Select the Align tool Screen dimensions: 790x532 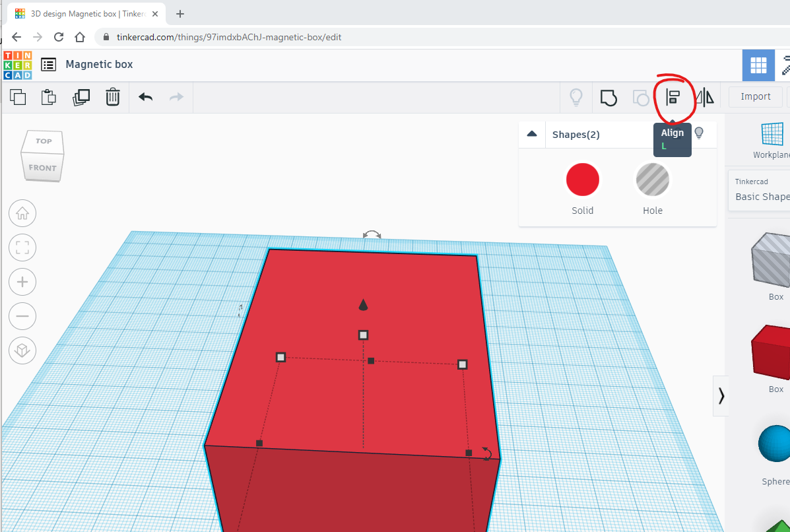[673, 97]
